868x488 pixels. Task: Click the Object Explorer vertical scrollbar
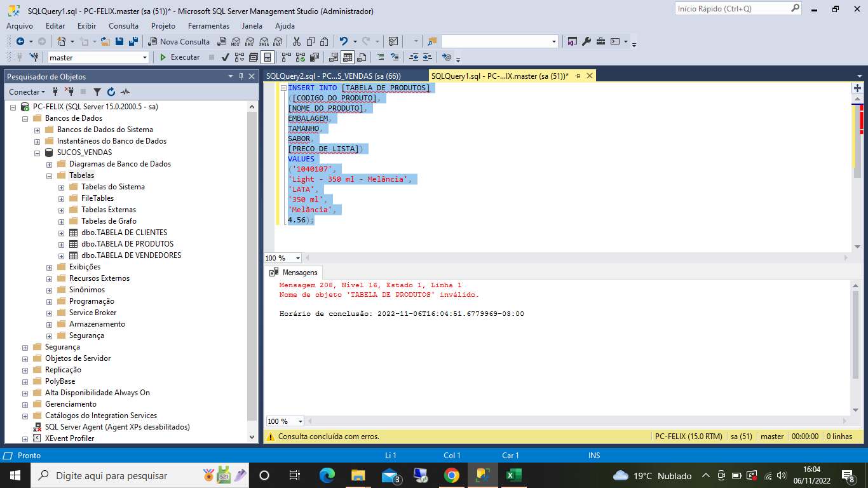coord(252,271)
